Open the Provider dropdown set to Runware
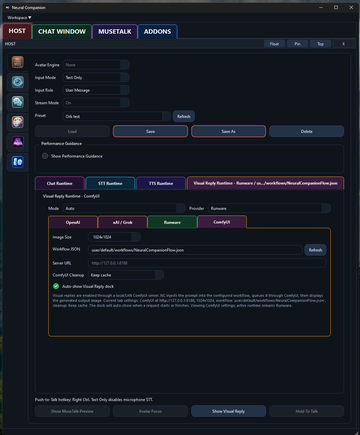 coord(269,208)
